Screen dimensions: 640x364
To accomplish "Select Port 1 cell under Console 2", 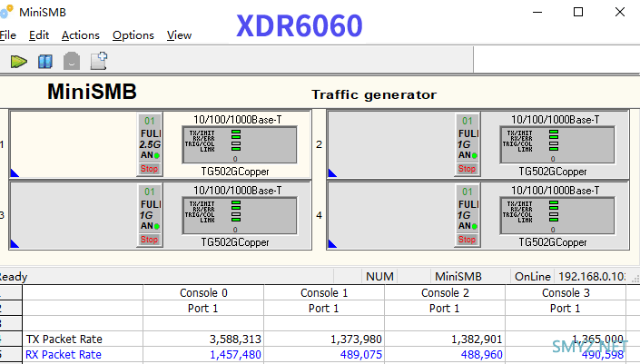I will pos(445,308).
